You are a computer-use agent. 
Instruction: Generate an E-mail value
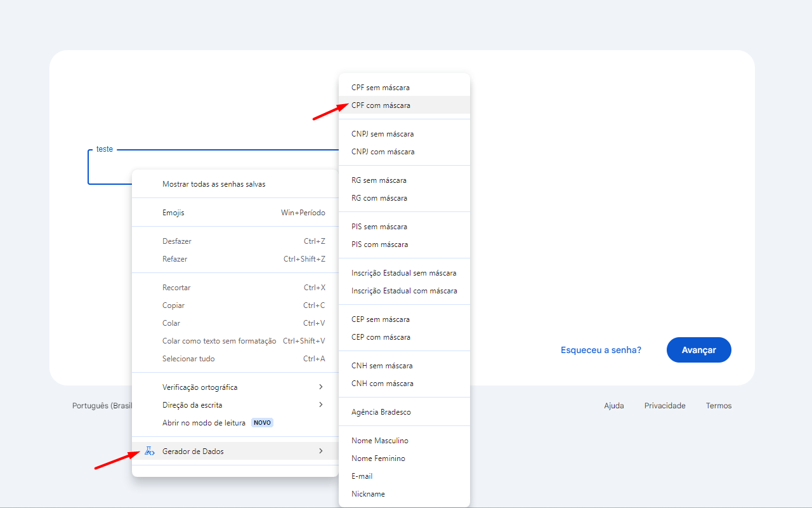click(x=404, y=476)
